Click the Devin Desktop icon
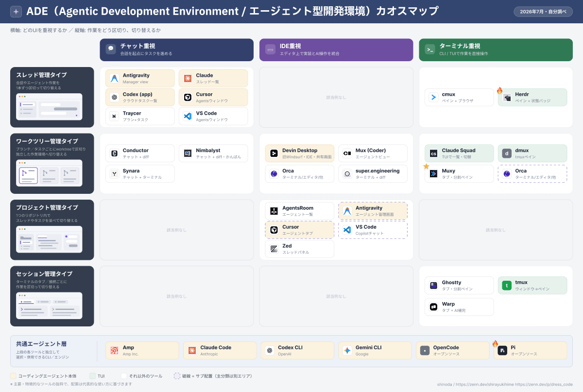The height and width of the screenshot is (392, 583). [x=274, y=153]
